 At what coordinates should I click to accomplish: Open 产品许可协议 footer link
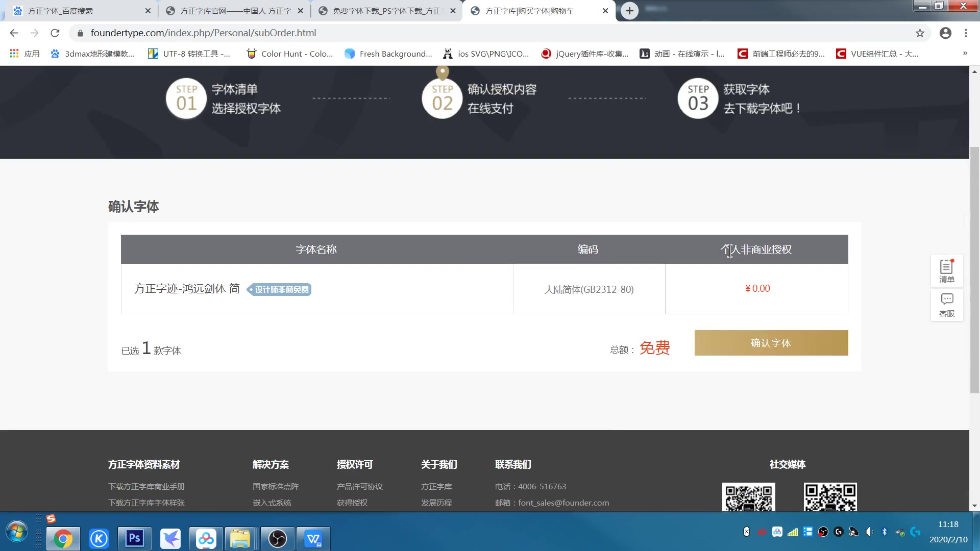(360, 486)
